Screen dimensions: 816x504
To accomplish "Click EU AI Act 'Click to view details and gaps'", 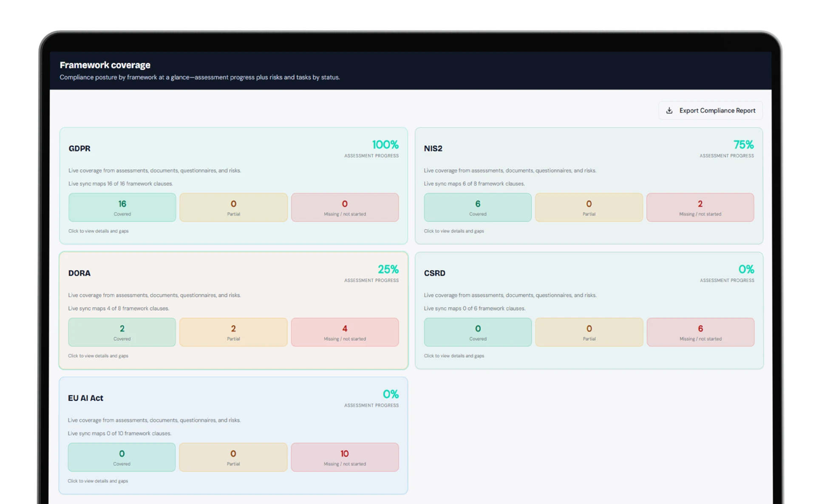I will point(98,481).
